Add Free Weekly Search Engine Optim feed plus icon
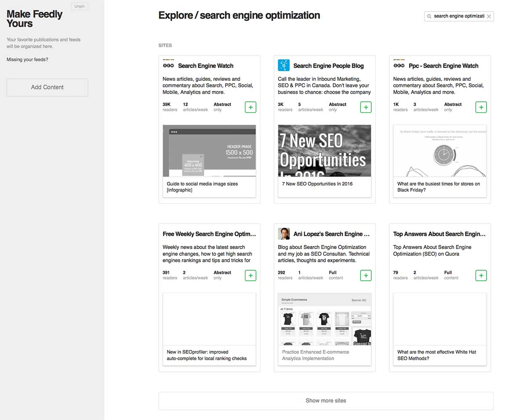505x420 pixels. [250, 276]
